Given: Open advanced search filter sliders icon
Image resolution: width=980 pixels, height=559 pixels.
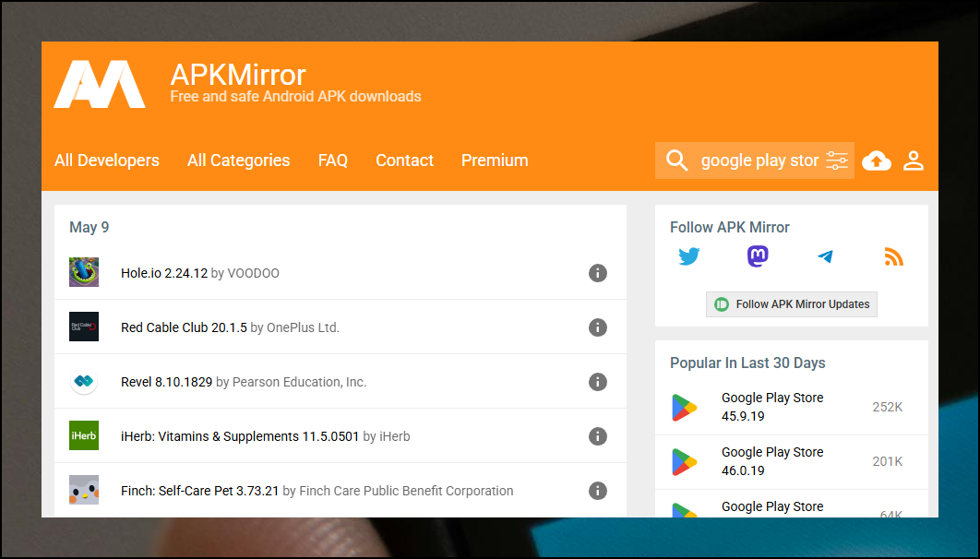Looking at the screenshot, I should pos(837,161).
